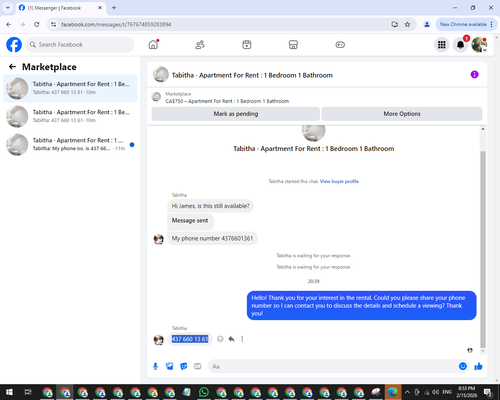Viewport: 500px width, 400px height.
Task: Click the 'Hi James, is this still available?' message
Action: tap(210, 206)
